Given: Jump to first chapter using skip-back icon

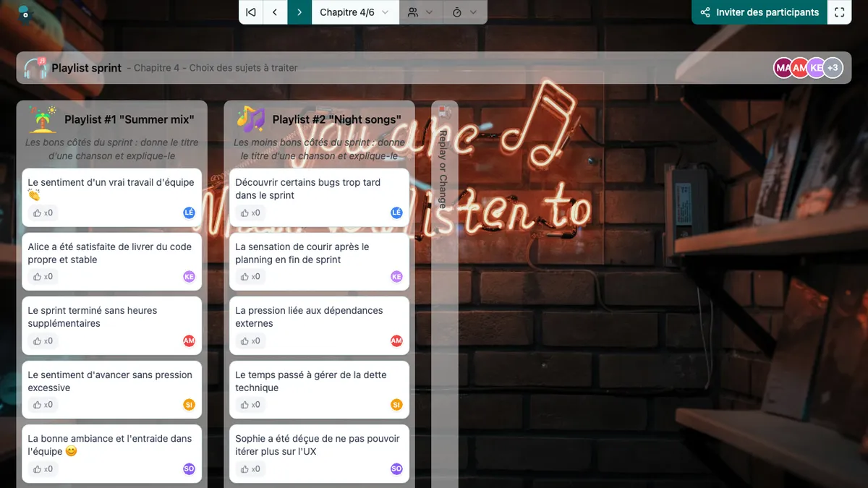Looking at the screenshot, I should 251,12.
